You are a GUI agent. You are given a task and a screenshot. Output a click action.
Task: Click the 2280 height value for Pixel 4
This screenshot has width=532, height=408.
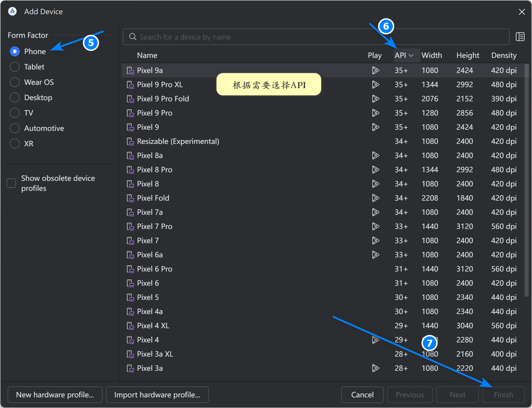(x=465, y=340)
